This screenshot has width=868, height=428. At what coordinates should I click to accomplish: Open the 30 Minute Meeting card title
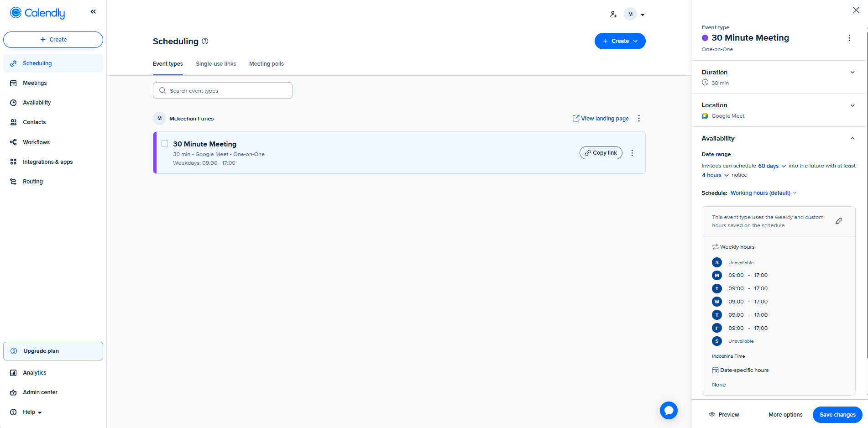204,144
